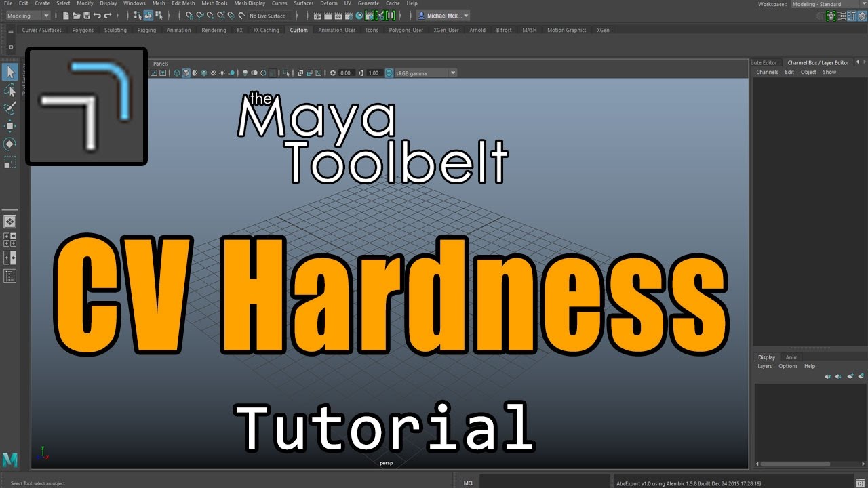This screenshot has width=868, height=488.
Task: Click the New Scene icon
Action: [66, 16]
